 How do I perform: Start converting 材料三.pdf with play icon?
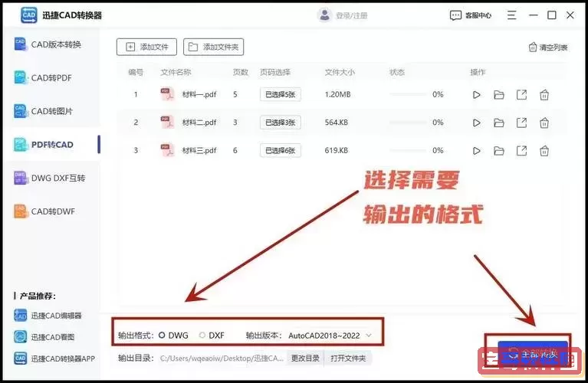pos(476,151)
